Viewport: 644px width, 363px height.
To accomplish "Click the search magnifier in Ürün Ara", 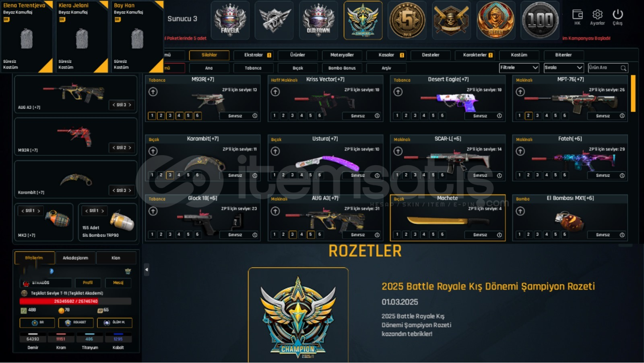I will tap(623, 68).
